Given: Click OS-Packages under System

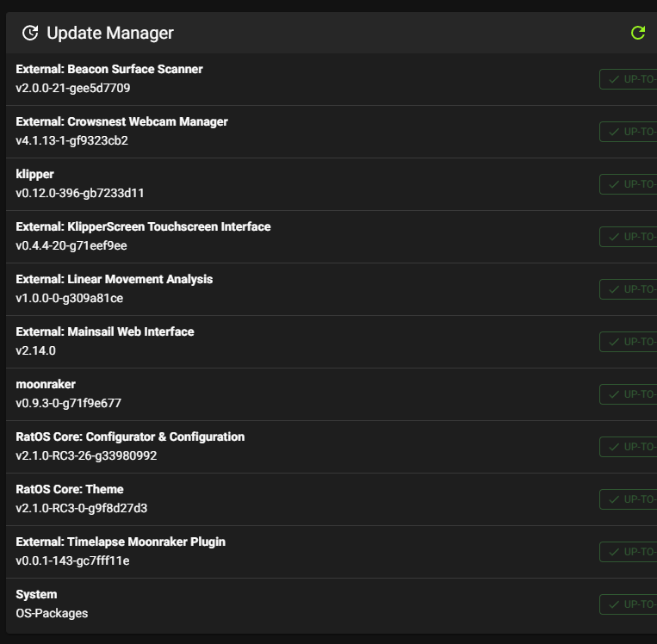Looking at the screenshot, I should 52,613.
